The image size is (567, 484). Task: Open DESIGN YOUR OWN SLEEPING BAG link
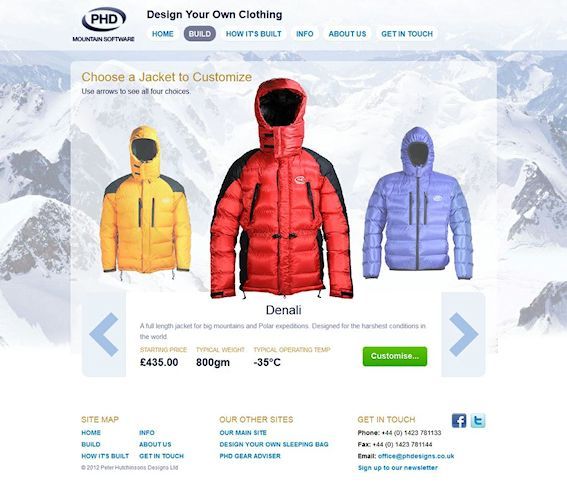[x=274, y=444]
